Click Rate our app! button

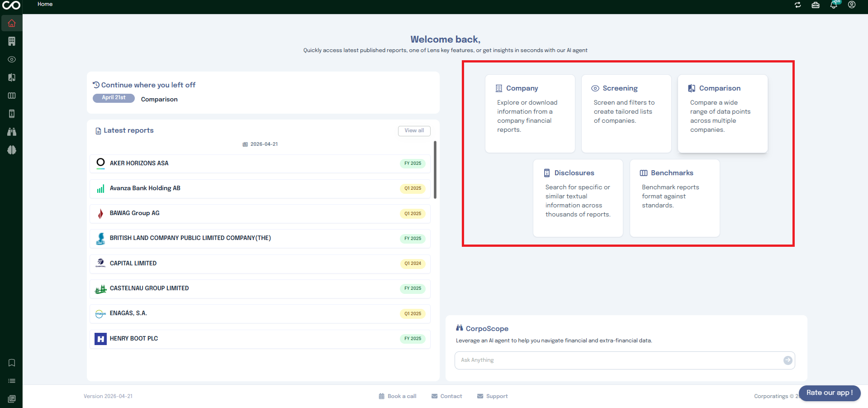click(830, 393)
